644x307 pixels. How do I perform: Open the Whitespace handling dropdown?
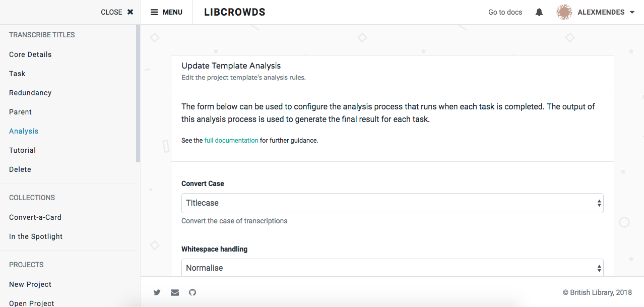392,268
